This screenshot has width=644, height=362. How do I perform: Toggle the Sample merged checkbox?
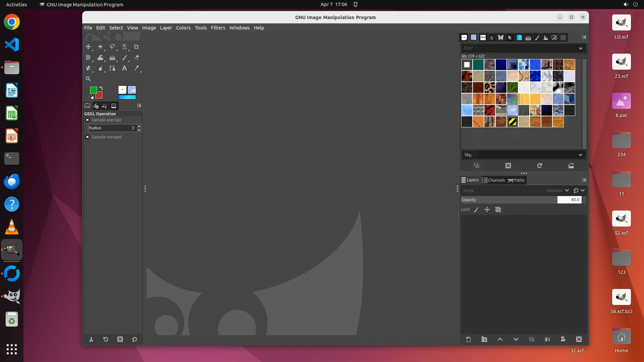[x=88, y=137]
